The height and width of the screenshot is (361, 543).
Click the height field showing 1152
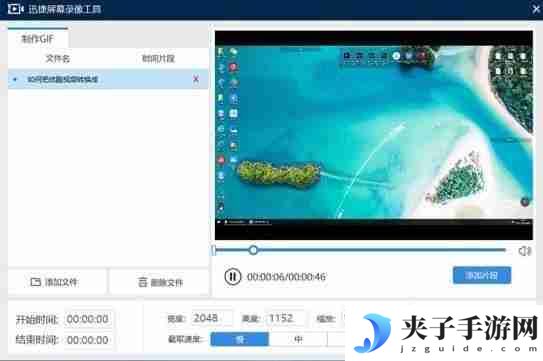[286, 318]
